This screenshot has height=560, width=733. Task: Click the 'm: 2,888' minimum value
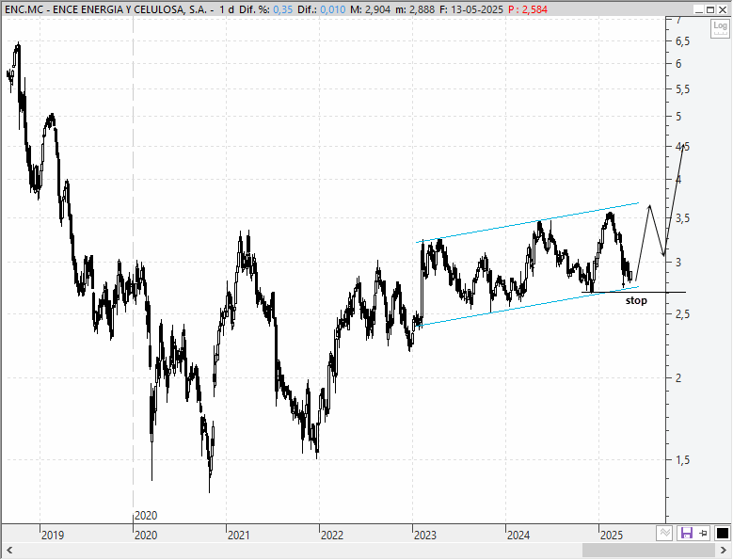[x=415, y=9]
